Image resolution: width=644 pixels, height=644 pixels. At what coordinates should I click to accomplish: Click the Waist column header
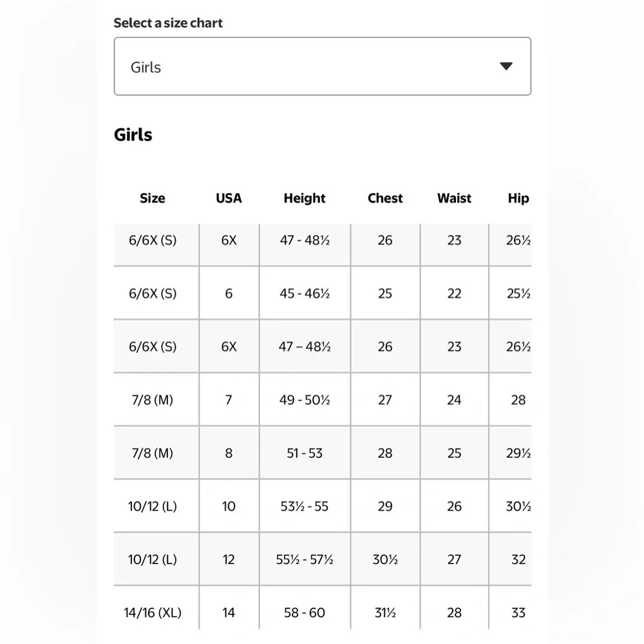point(454,198)
